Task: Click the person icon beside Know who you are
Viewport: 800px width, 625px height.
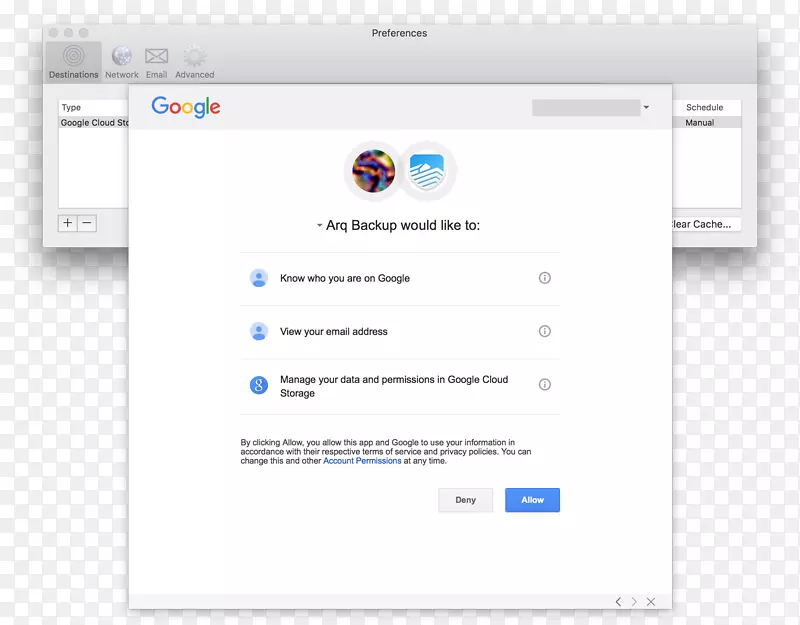Action: coord(259,278)
